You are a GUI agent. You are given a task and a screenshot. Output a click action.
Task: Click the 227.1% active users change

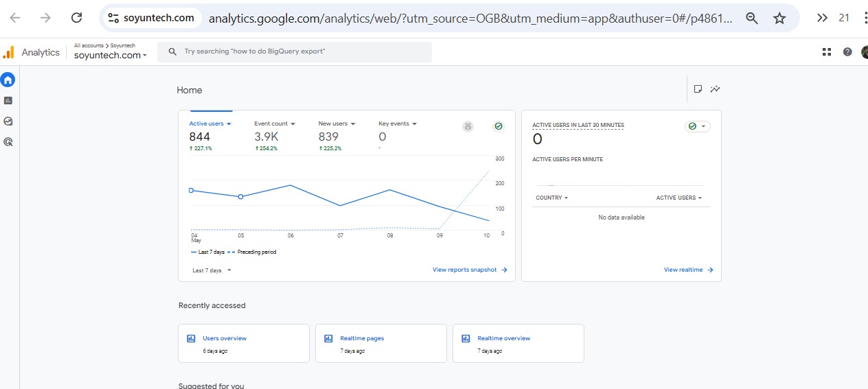pos(201,148)
